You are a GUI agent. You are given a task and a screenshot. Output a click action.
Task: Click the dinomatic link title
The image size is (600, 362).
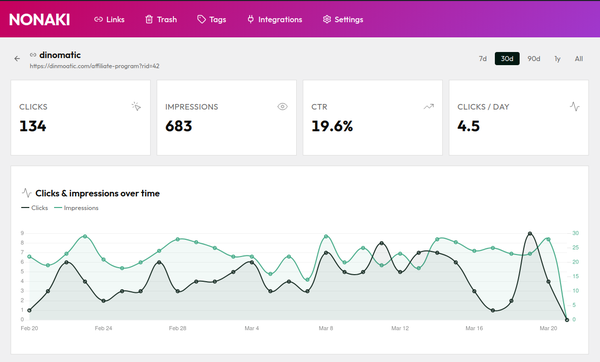click(60, 55)
